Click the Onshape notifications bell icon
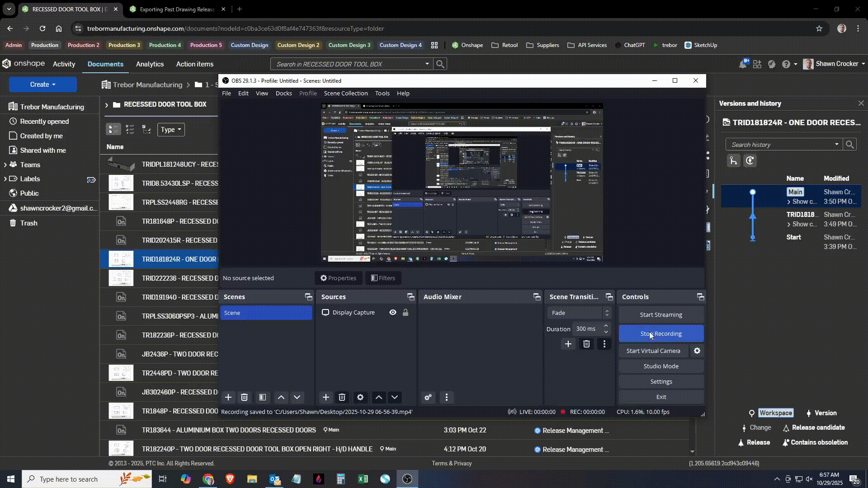 pos(742,64)
